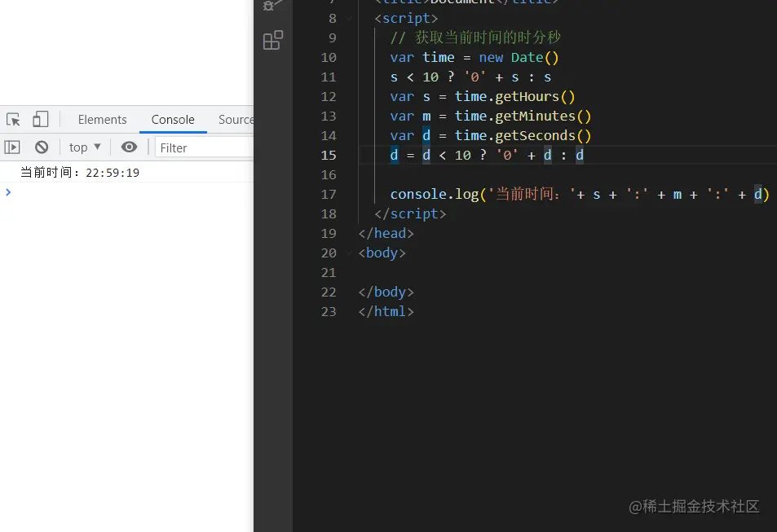
Task: Switch to the Sources tab
Action: (236, 120)
